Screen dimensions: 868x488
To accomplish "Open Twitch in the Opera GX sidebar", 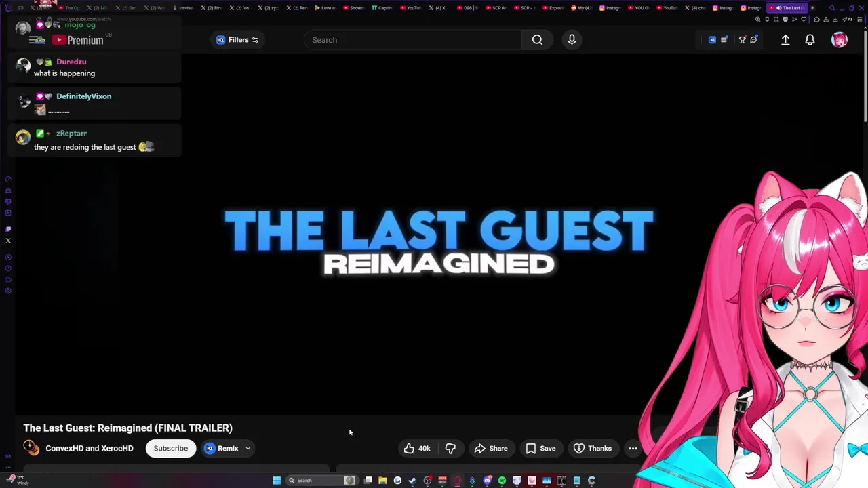I will pos(8,229).
